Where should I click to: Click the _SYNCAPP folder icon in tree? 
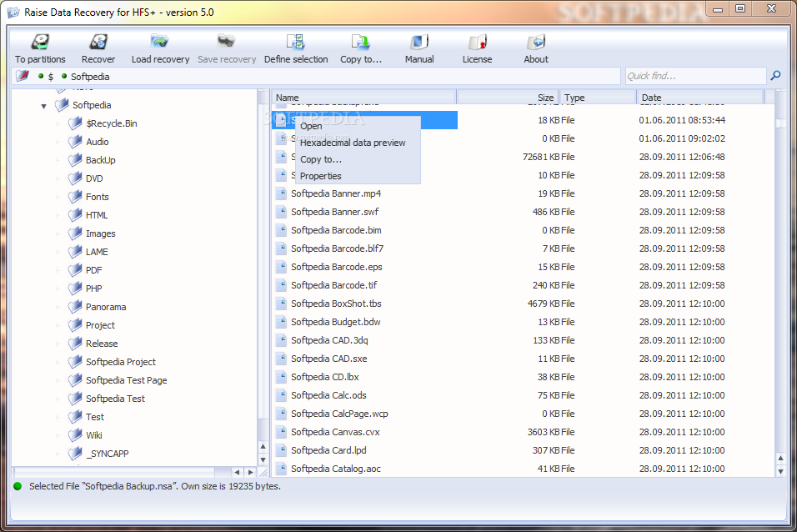tap(75, 453)
